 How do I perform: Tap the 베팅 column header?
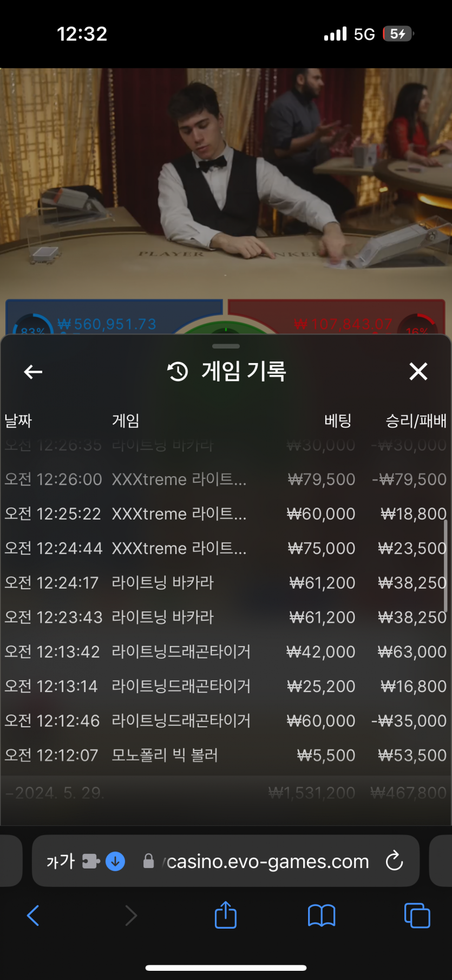338,420
